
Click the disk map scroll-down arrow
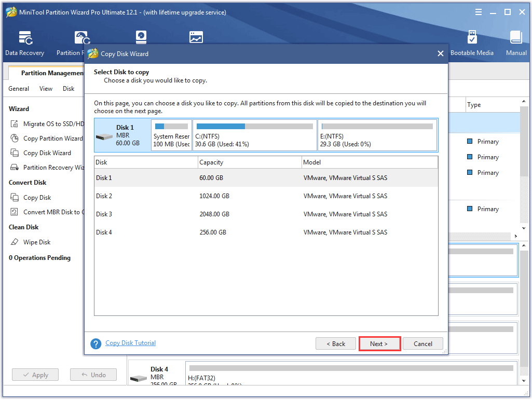coord(524,381)
